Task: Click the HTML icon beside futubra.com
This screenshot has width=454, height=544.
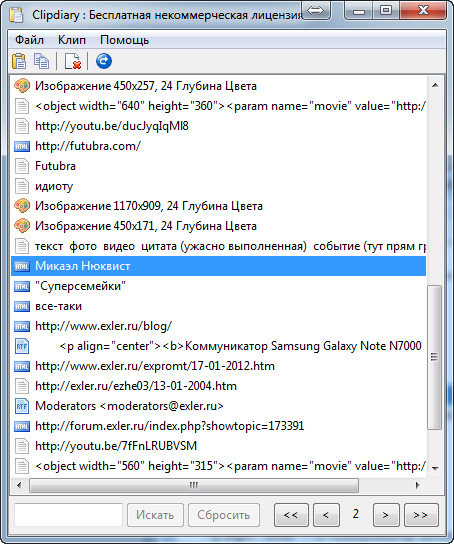Action: [x=22, y=146]
